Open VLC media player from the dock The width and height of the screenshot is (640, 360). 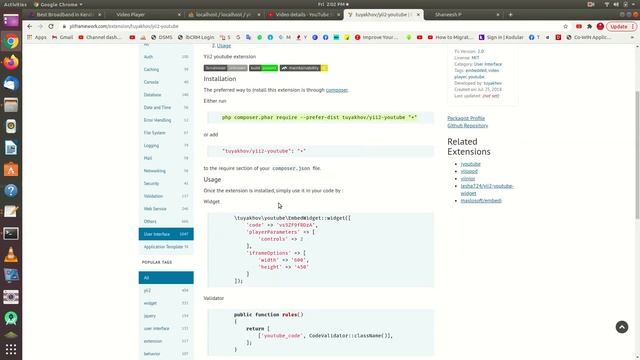pyautogui.click(x=11, y=254)
